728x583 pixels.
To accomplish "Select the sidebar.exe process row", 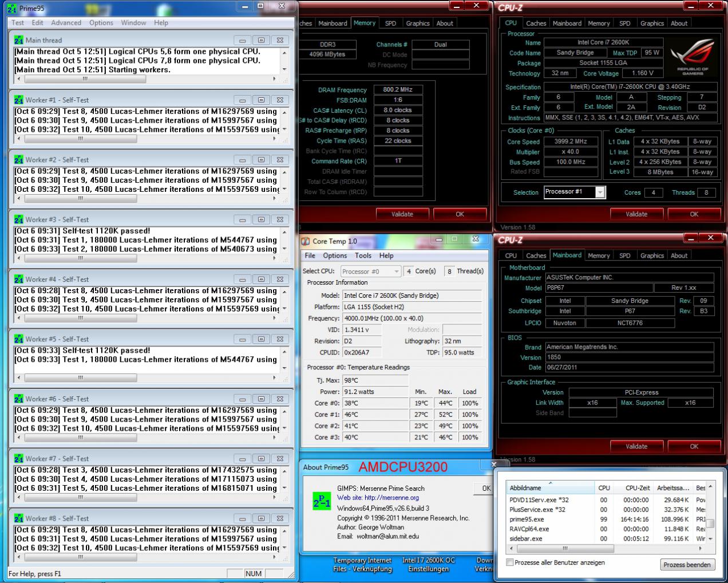I will (x=606, y=538).
